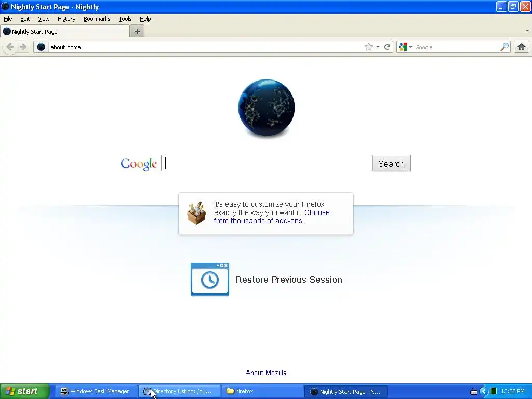The image size is (532, 399).
Task: Click the Restore Previous Session clock icon
Action: (x=210, y=279)
